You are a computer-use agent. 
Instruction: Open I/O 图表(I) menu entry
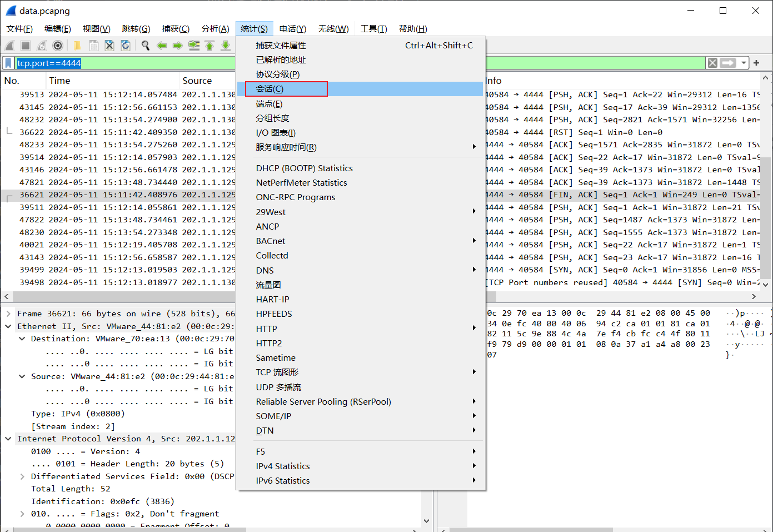pyautogui.click(x=360, y=133)
